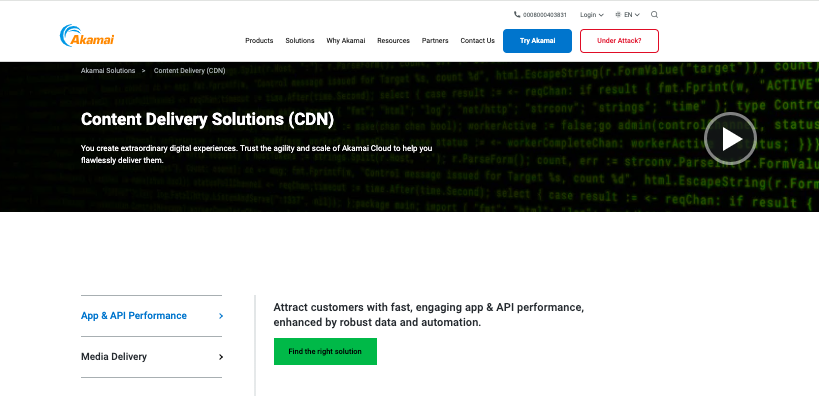This screenshot has width=819, height=396.
Task: Click the Under Attack? button
Action: point(619,41)
